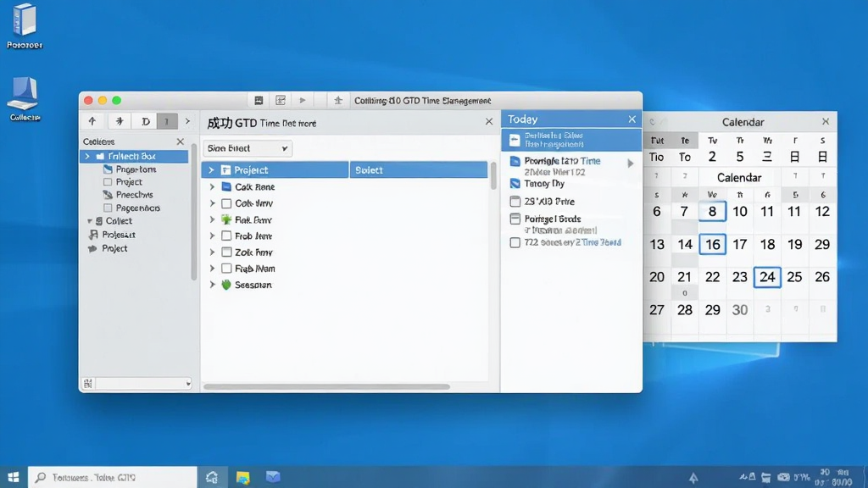The width and height of the screenshot is (868, 488).
Task: Select date 30 in the Calendar window
Action: pos(739,310)
